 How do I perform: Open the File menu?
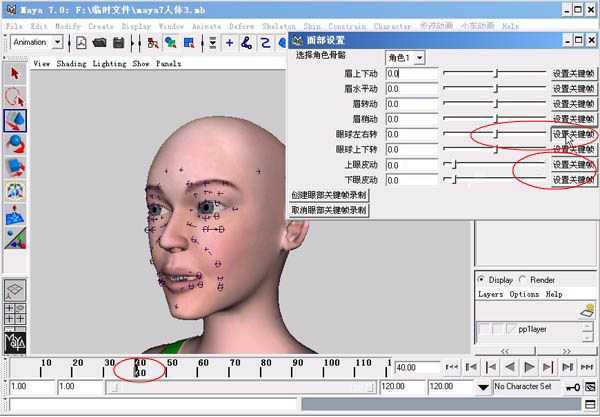(14, 26)
